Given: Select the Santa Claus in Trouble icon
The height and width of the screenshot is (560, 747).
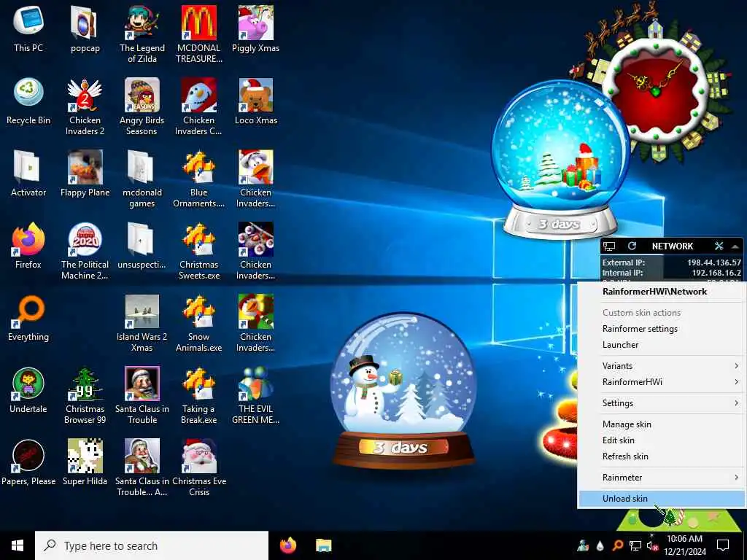Looking at the screenshot, I should 142,396.
